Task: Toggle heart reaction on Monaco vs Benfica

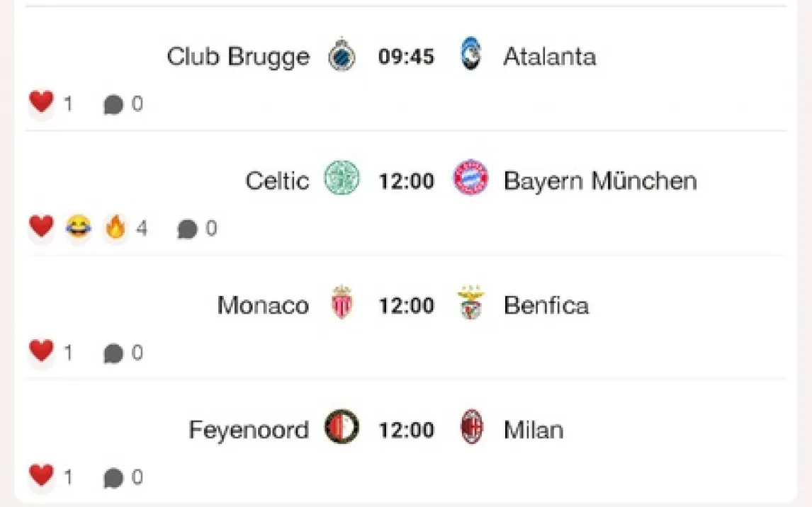Action: 41,351
